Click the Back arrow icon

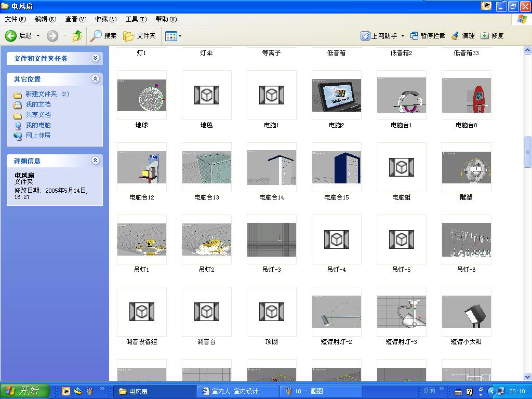click(x=10, y=36)
